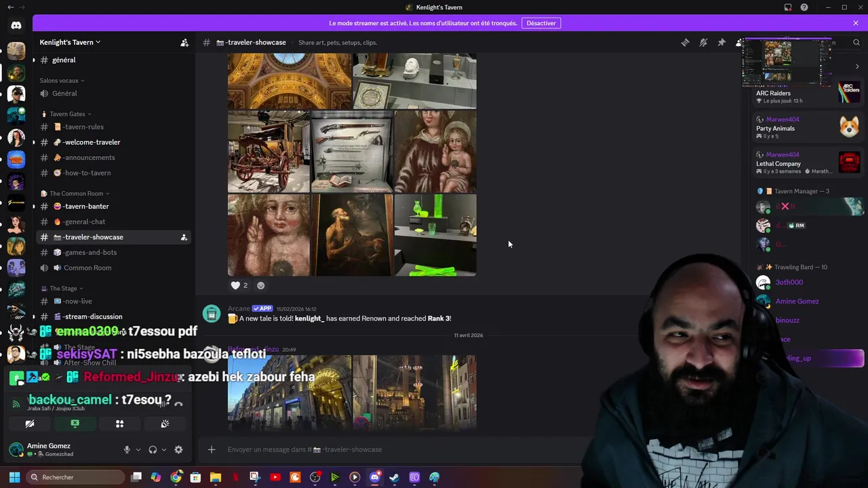Toggle the heart reaction with count 2
868x488 pixels.
point(239,285)
